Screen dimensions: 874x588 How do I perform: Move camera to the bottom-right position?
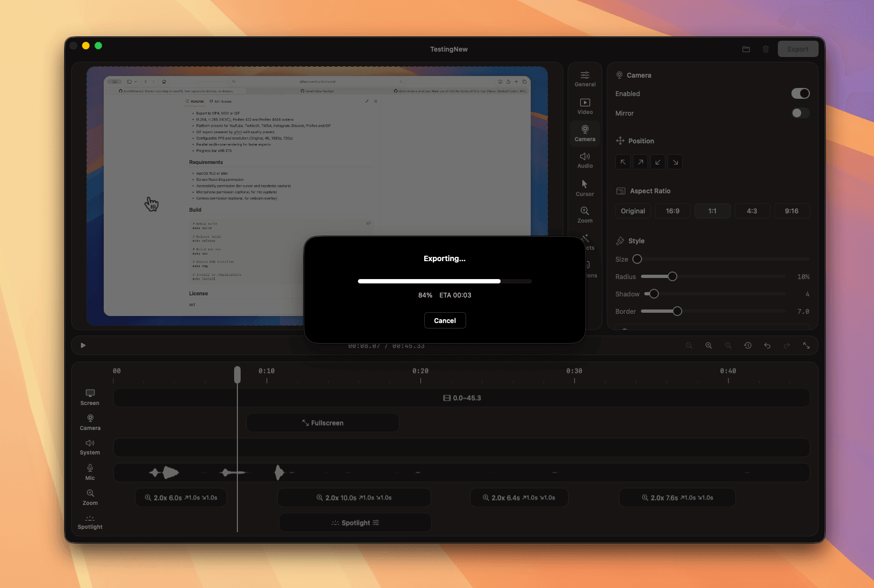pos(675,161)
